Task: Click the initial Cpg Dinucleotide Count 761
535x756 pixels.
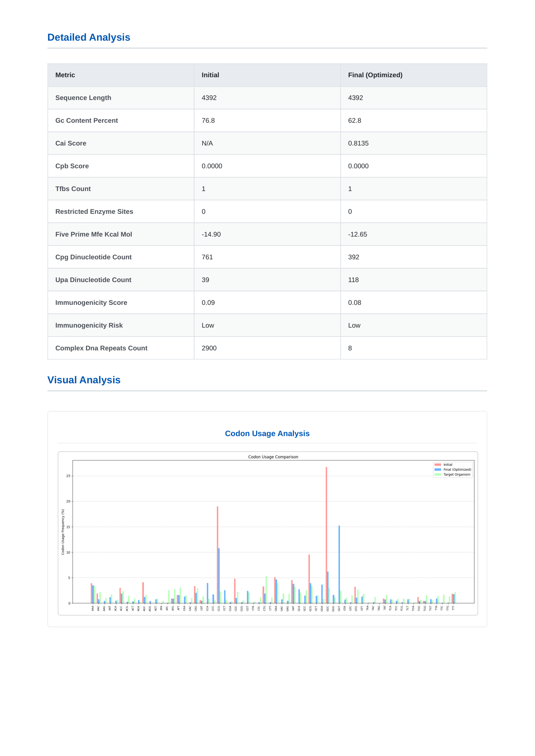Action: pos(207,257)
